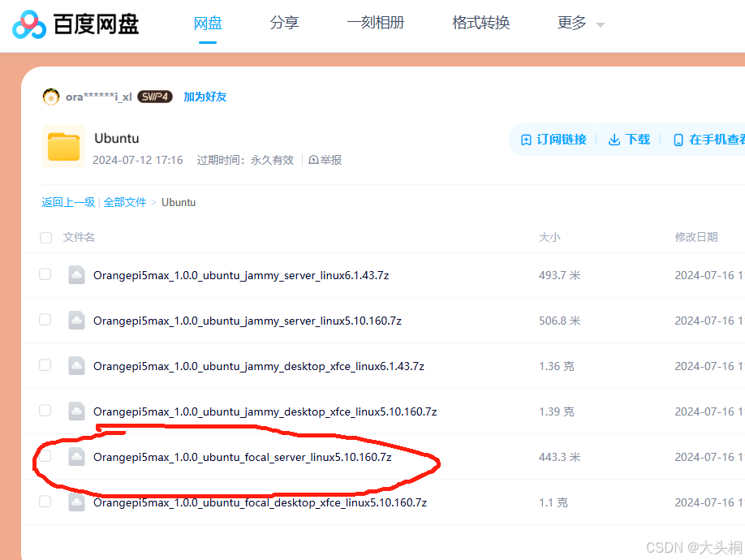Click the 在手机查看 button
745x560 pixels.
pyautogui.click(x=709, y=140)
